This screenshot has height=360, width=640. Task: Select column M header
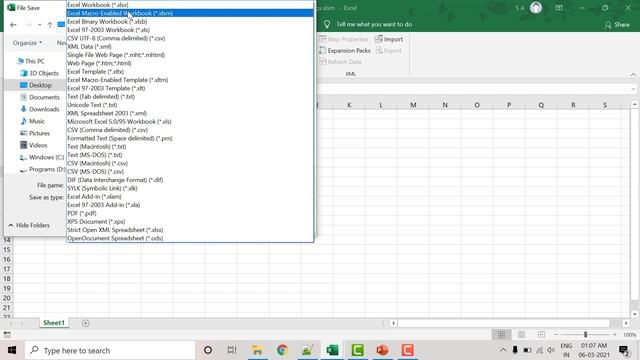tap(413, 105)
